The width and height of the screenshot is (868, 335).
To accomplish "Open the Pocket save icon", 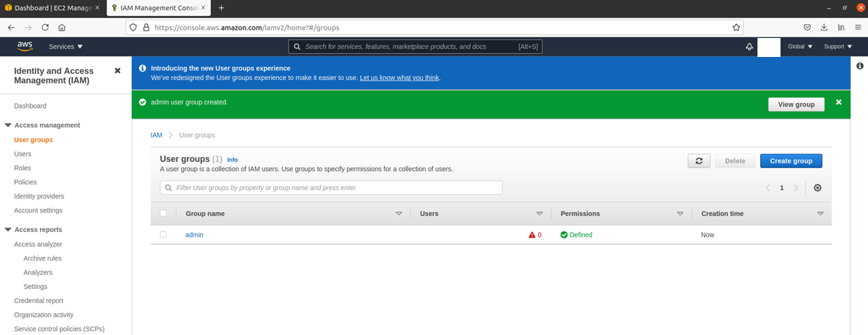I will tap(808, 28).
